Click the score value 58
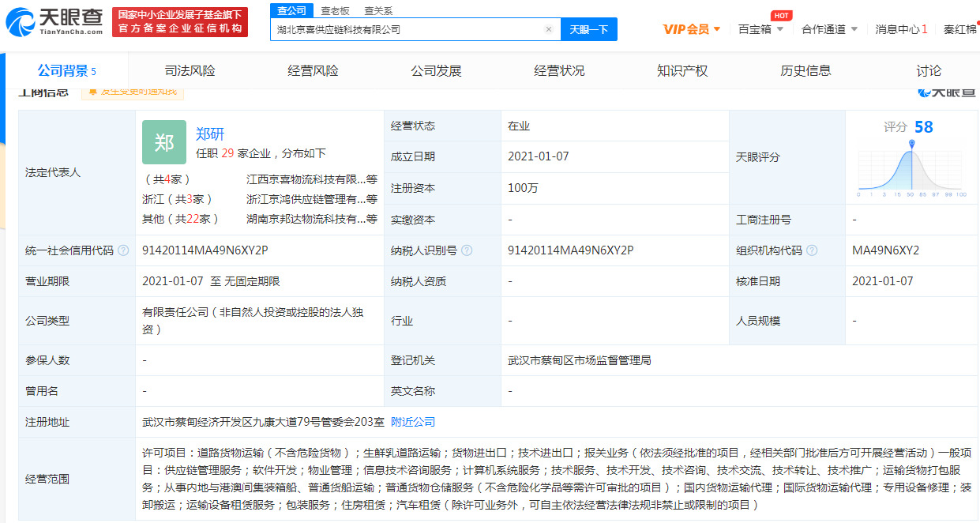This screenshot has width=980, height=523. [923, 127]
